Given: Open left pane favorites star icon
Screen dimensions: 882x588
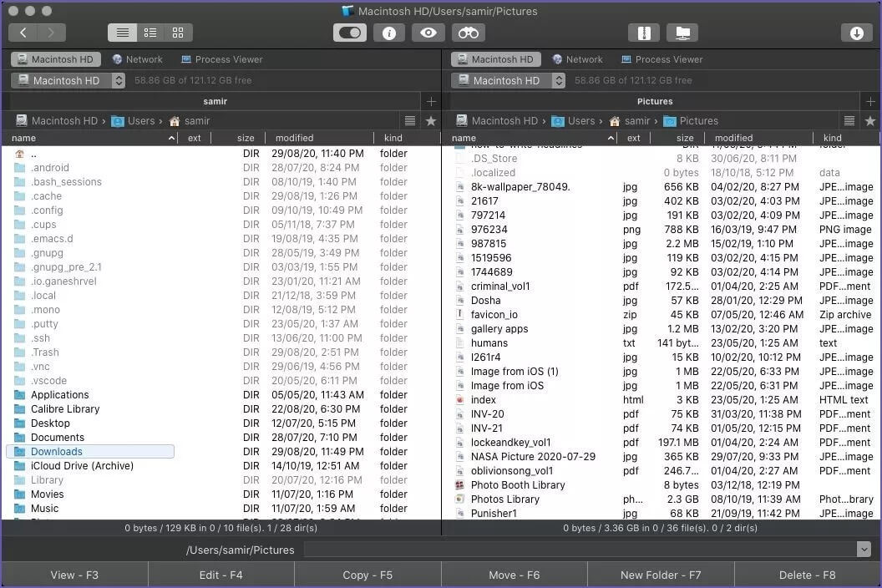Looking at the screenshot, I should (x=431, y=120).
